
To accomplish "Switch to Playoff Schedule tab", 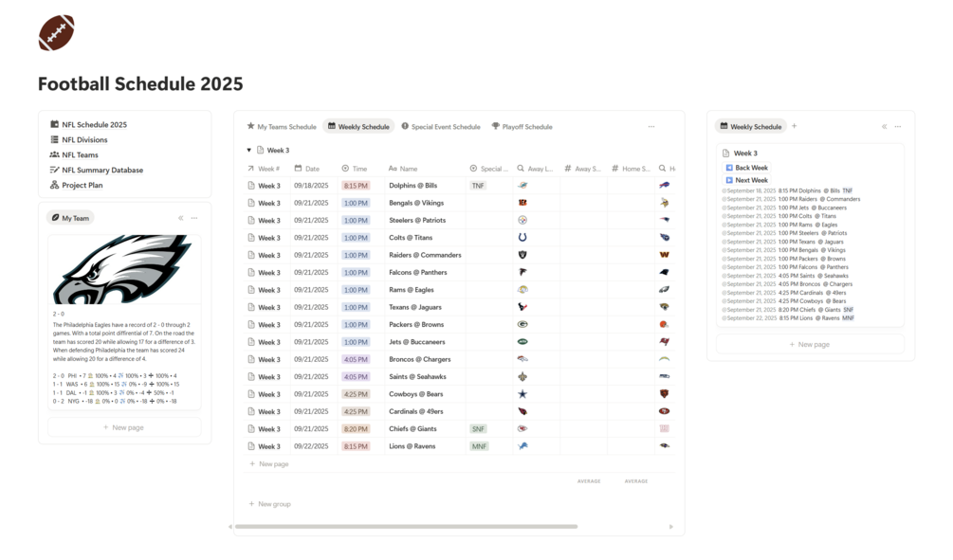I will pos(522,127).
